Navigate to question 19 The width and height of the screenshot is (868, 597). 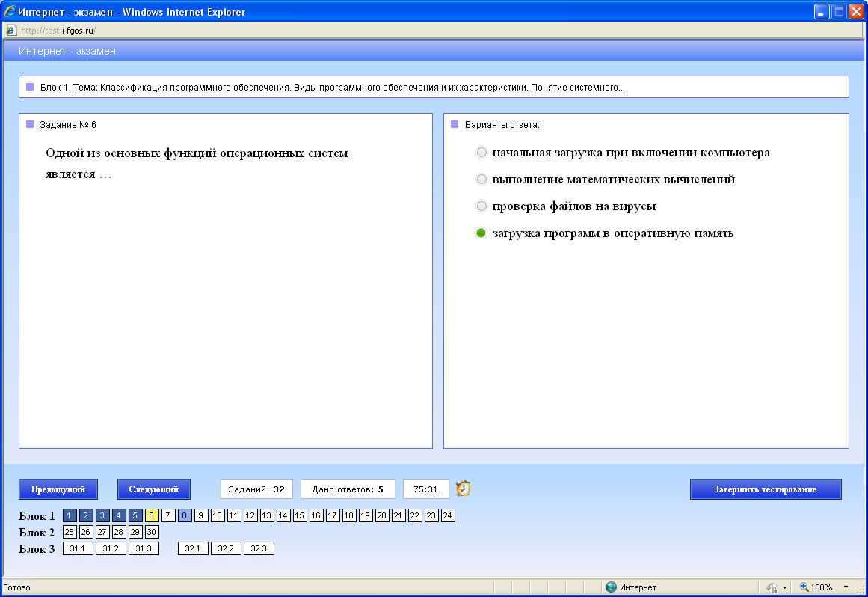pyautogui.click(x=366, y=515)
